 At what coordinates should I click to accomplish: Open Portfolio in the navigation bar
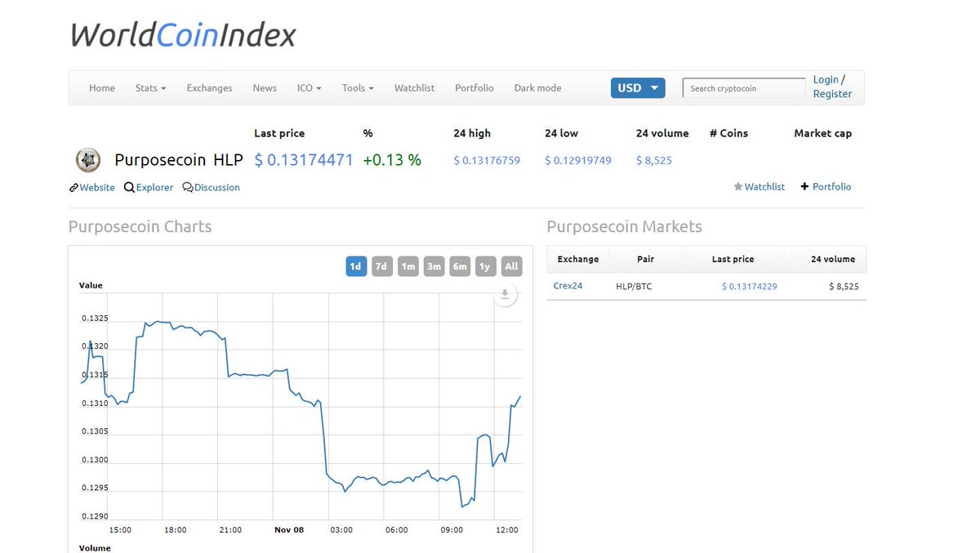click(x=474, y=88)
